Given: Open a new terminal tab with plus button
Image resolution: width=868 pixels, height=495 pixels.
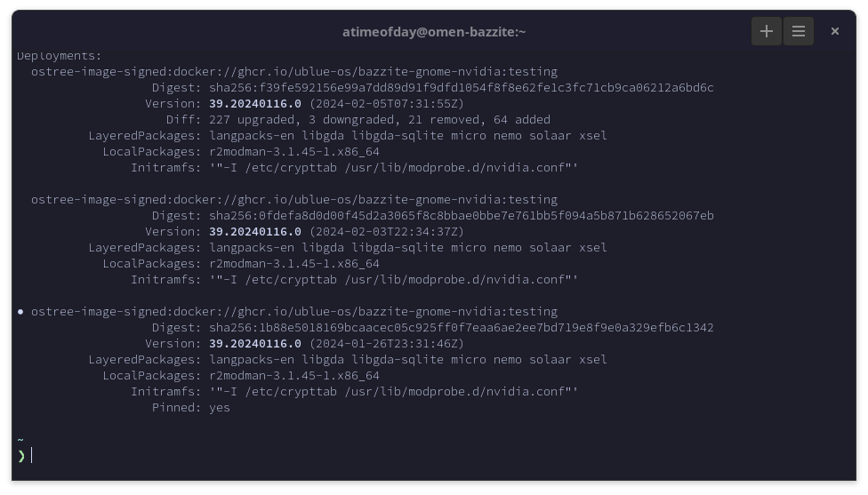Looking at the screenshot, I should pos(766,31).
